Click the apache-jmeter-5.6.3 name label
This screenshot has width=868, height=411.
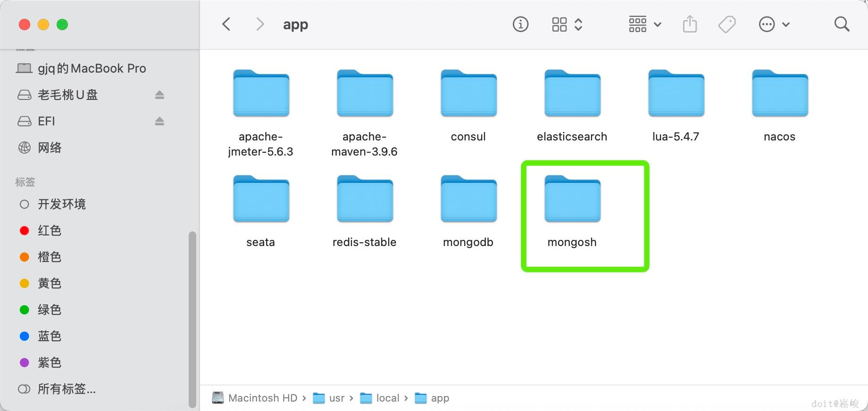(x=261, y=144)
